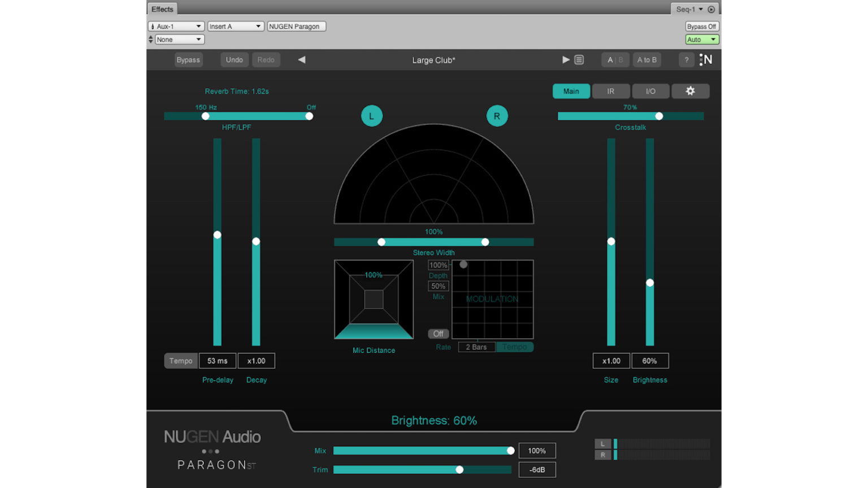This screenshot has width=868, height=488.
Task: Click the 2 Bars rate value field
Action: pyautogui.click(x=476, y=347)
